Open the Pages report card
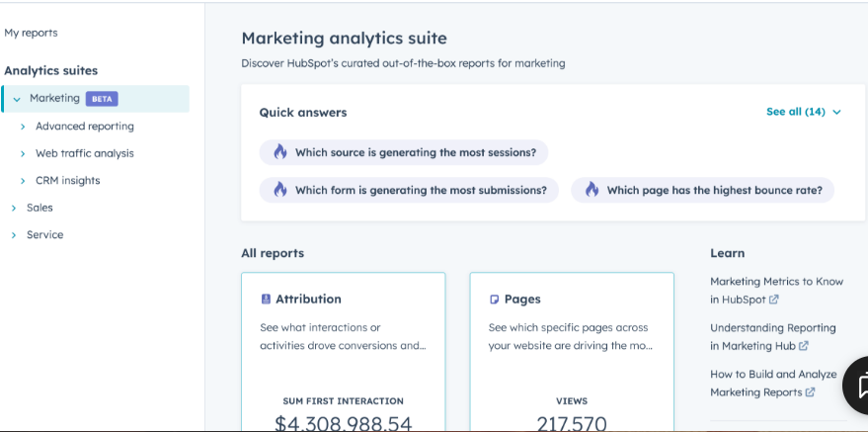Viewport: 868px width, 432px height. (572, 351)
